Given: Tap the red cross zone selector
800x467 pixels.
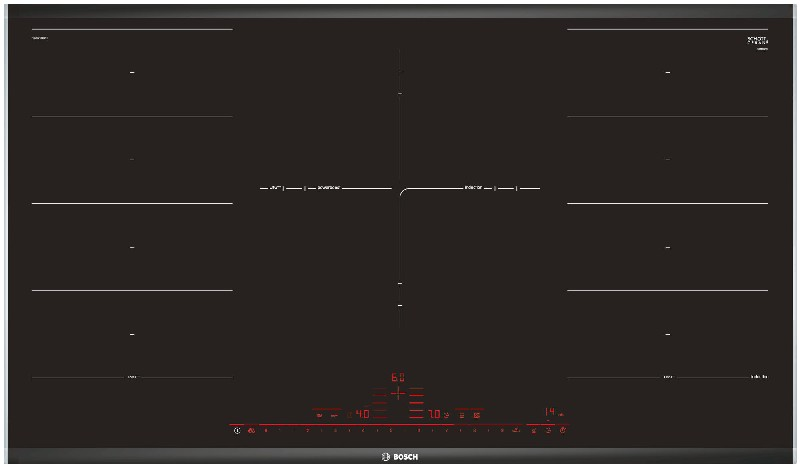Looking at the screenshot, I should click(x=398, y=393).
